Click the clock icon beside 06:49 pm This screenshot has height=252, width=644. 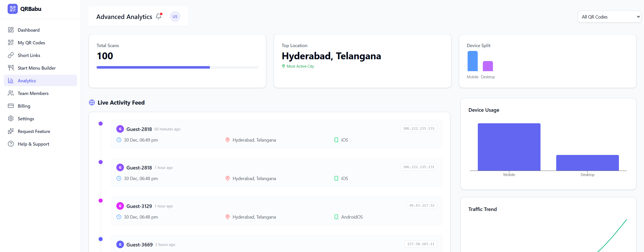click(119, 140)
